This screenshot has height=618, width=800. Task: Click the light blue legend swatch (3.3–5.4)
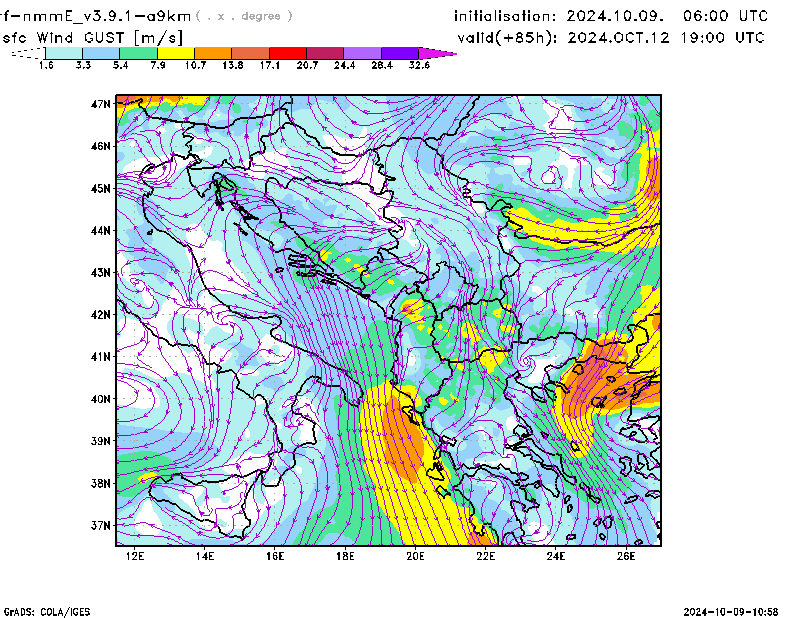coord(101,53)
